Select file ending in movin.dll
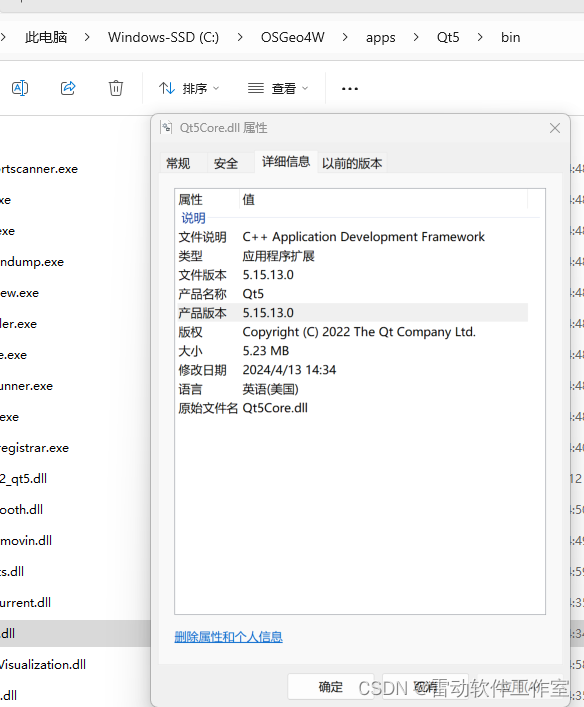 (x=26, y=541)
